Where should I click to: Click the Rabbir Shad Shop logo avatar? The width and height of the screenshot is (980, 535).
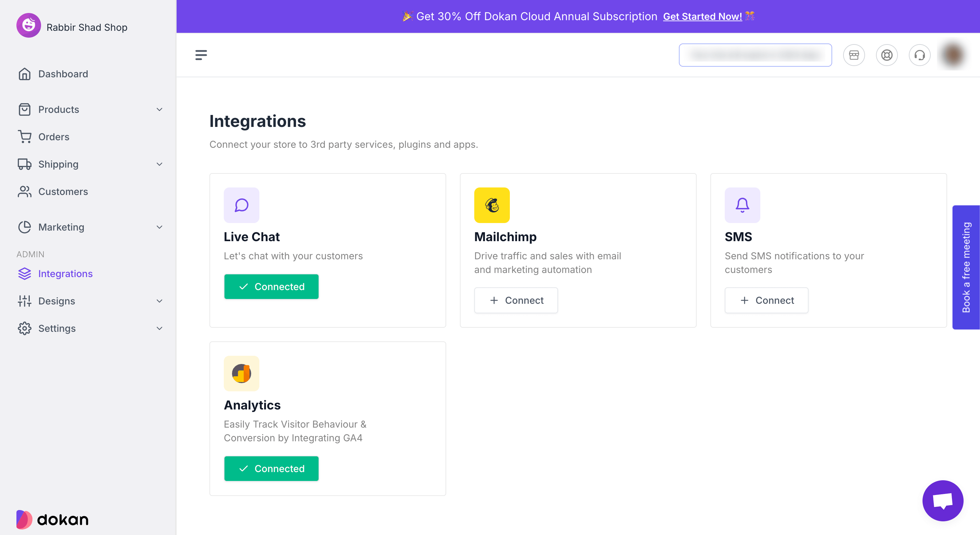coord(28,26)
